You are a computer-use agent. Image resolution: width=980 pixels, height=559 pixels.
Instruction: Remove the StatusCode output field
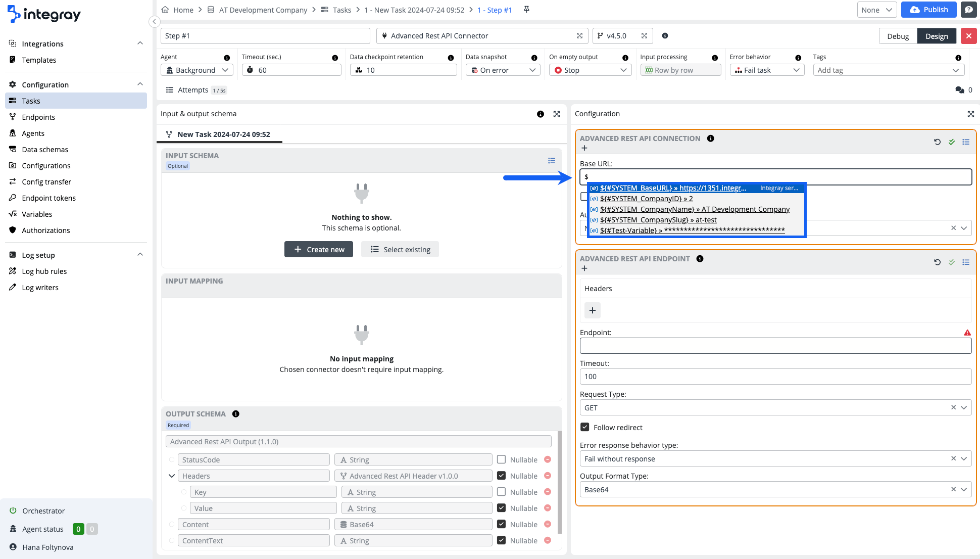click(x=548, y=459)
